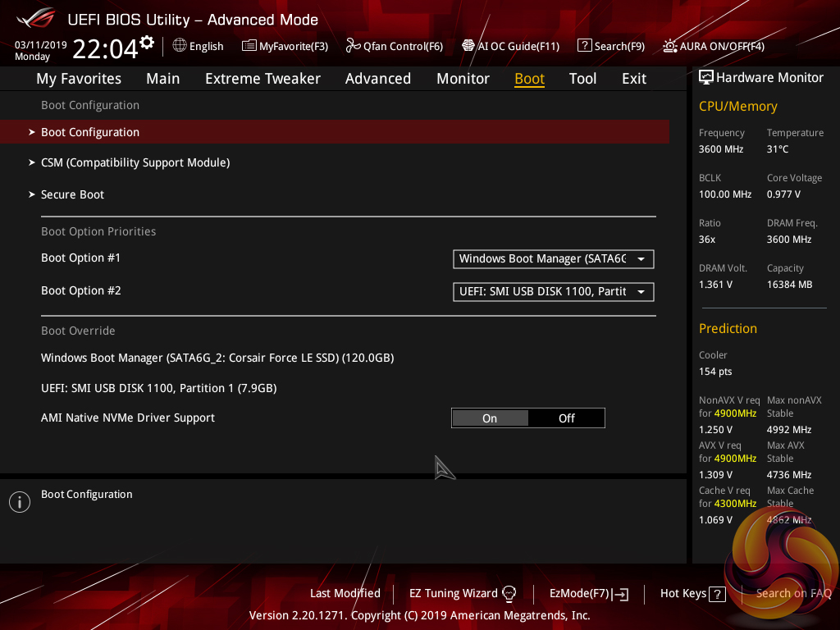Expand CSM (Compatibility Support Module) submenu

[x=135, y=162]
